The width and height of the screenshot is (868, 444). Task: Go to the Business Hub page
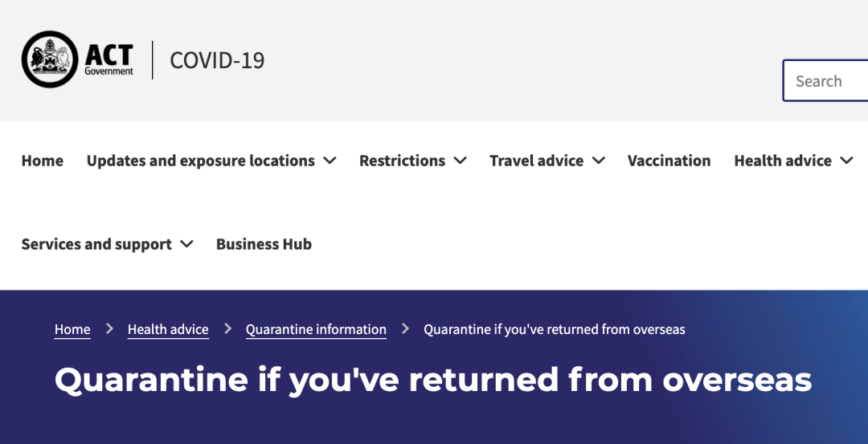coord(264,244)
